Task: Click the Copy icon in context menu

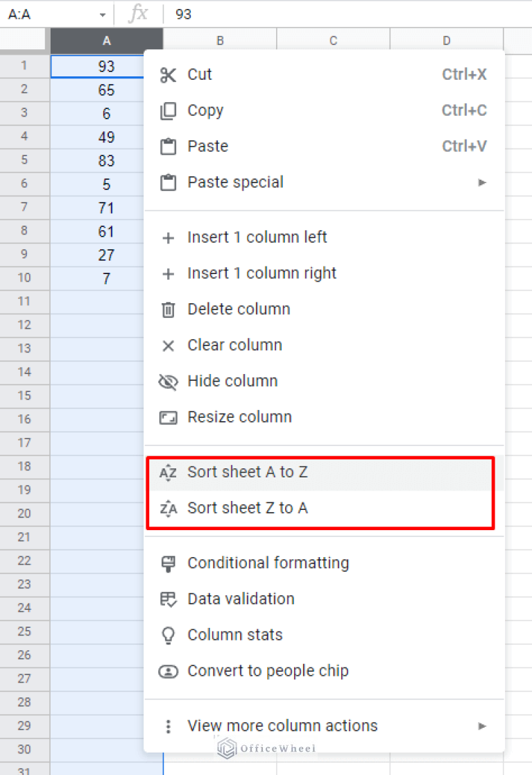Action: 168,111
